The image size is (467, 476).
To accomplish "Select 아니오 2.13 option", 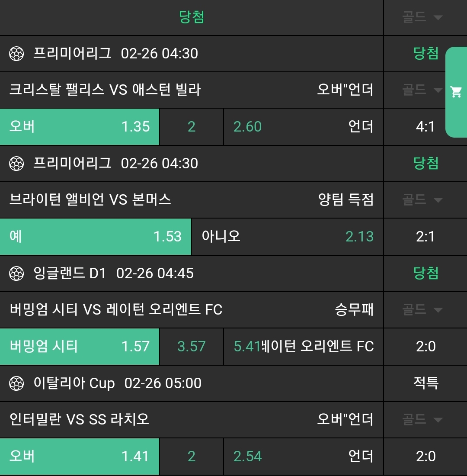I will [287, 237].
